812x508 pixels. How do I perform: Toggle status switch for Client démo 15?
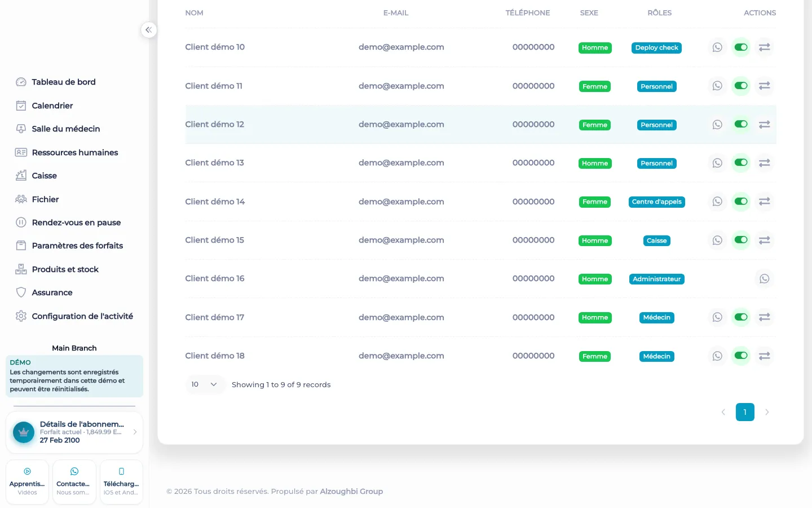[x=741, y=240]
